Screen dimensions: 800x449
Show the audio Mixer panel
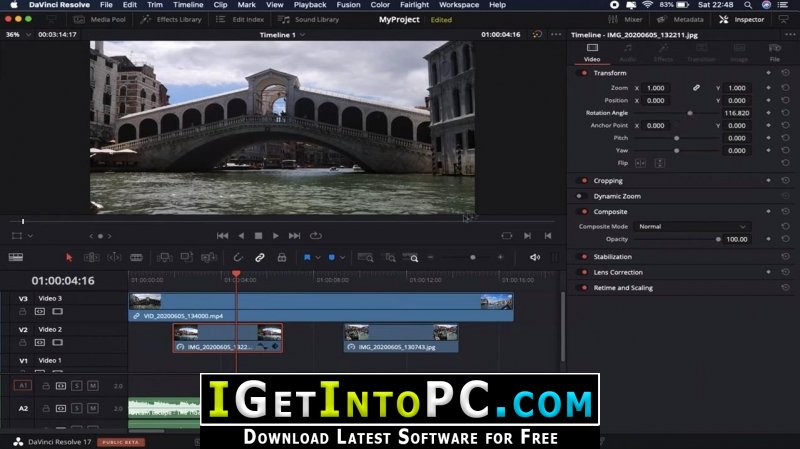tap(626, 19)
